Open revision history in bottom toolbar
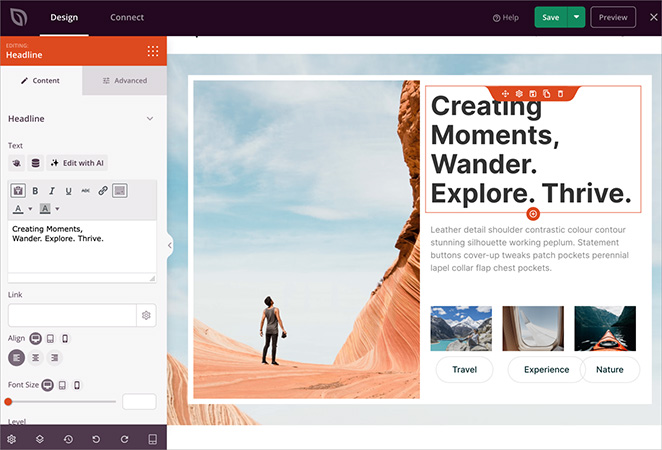 [68, 438]
